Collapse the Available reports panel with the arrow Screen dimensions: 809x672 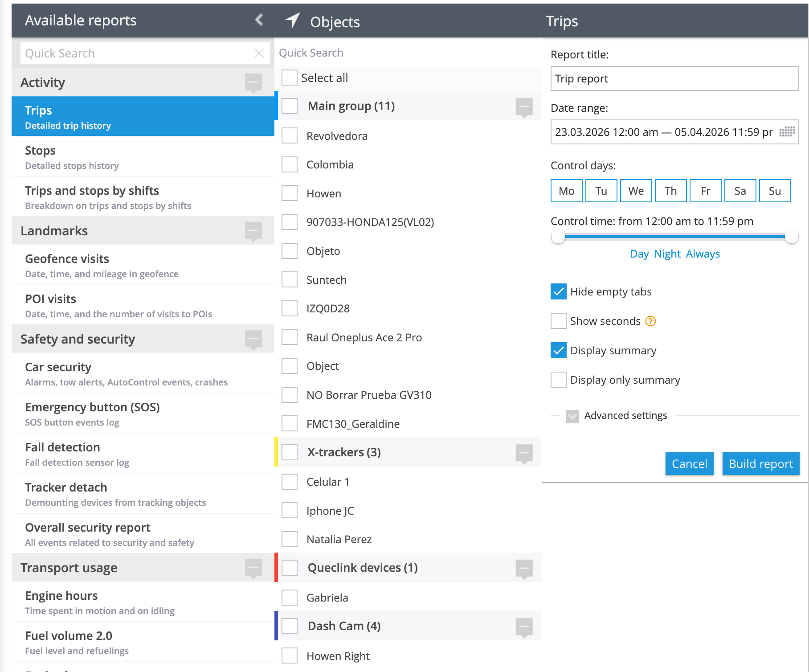click(x=259, y=20)
